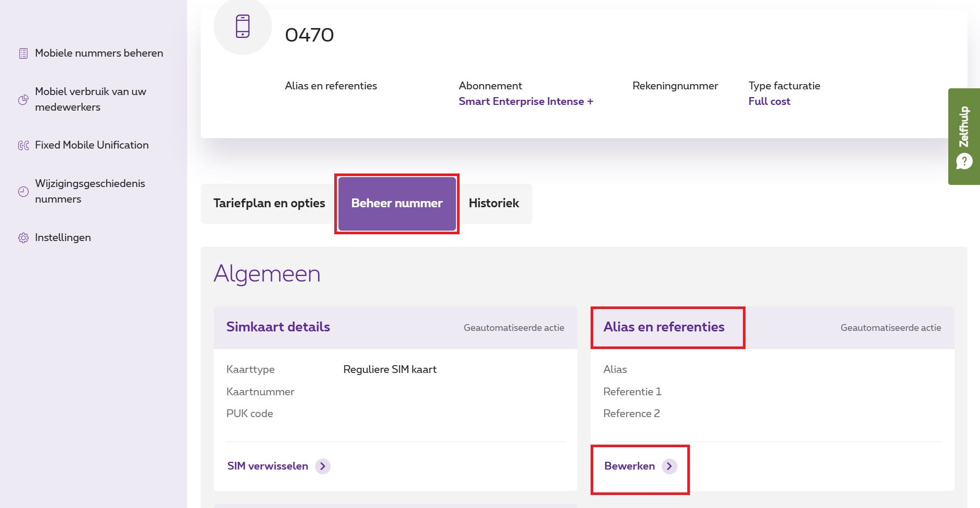This screenshot has height=508, width=980.
Task: Click the SIM verwisselen link
Action: [x=268, y=466]
